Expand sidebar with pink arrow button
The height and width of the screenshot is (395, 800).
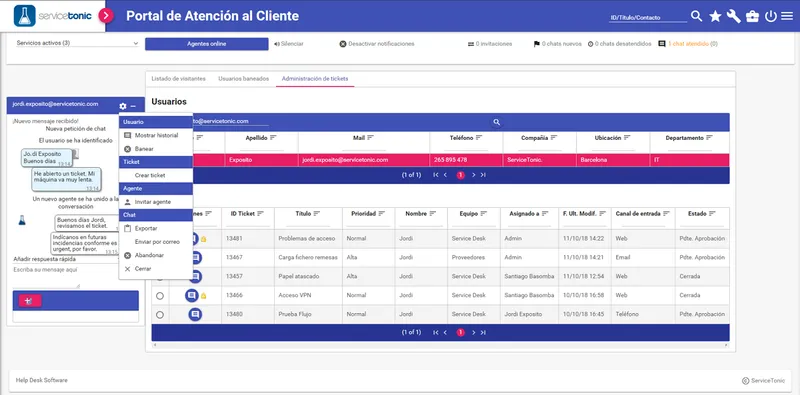coord(106,16)
